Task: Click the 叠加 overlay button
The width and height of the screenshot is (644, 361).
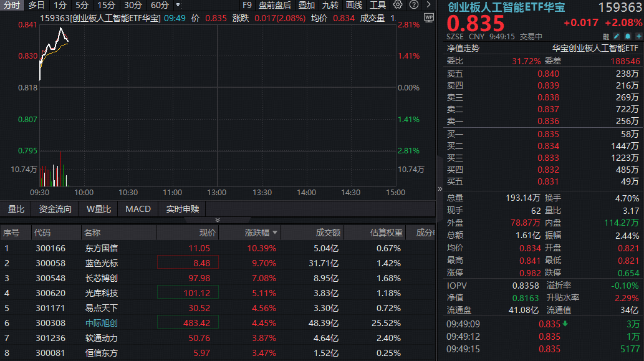Action: click(x=307, y=5)
